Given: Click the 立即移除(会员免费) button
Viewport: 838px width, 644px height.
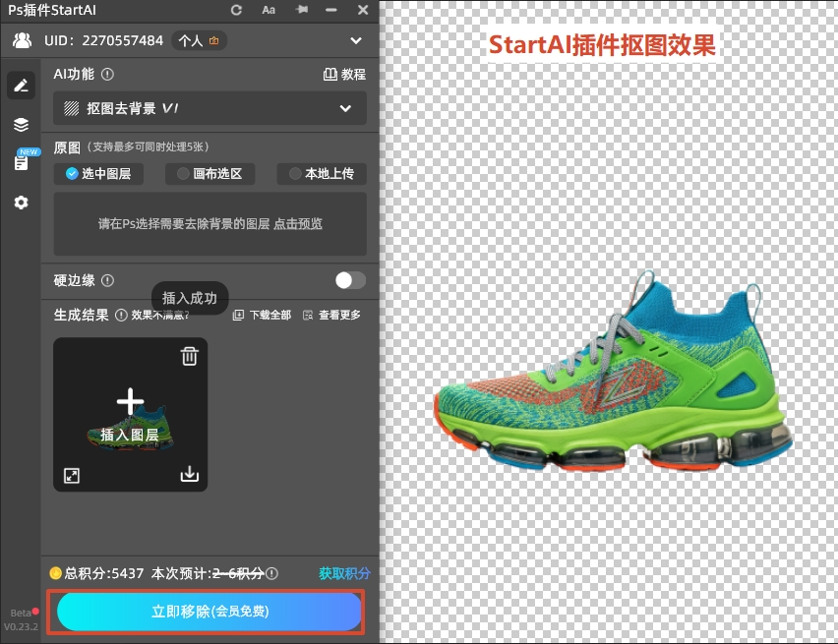Looking at the screenshot, I should coord(207,612).
